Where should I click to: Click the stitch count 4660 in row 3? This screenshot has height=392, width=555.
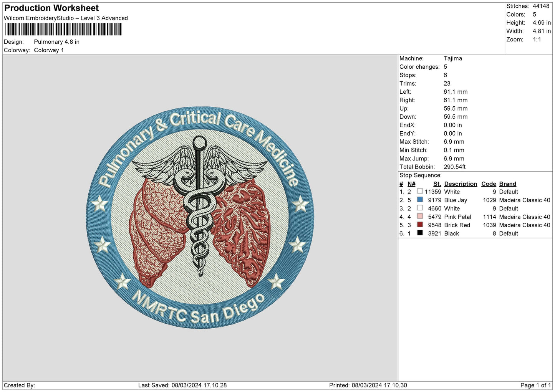click(x=434, y=209)
